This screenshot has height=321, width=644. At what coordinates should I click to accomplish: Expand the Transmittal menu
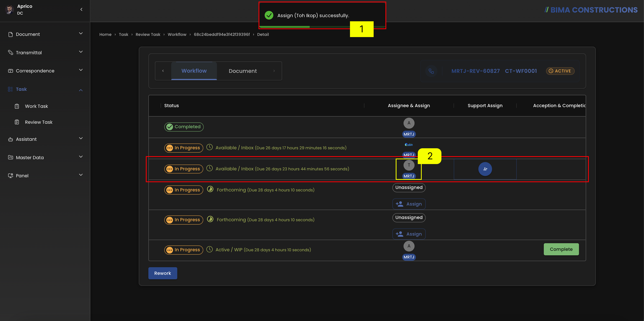(x=81, y=52)
